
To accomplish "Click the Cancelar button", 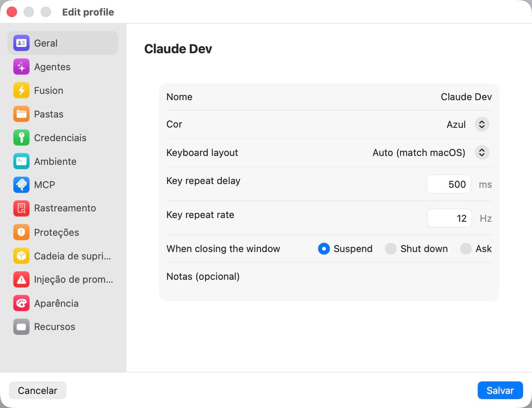I will pos(38,390).
